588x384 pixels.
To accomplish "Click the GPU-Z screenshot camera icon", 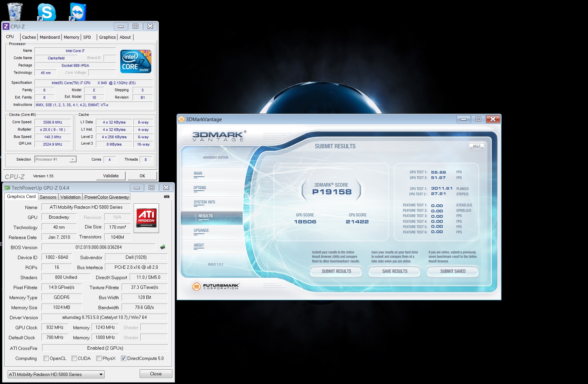I will tap(167, 197).
